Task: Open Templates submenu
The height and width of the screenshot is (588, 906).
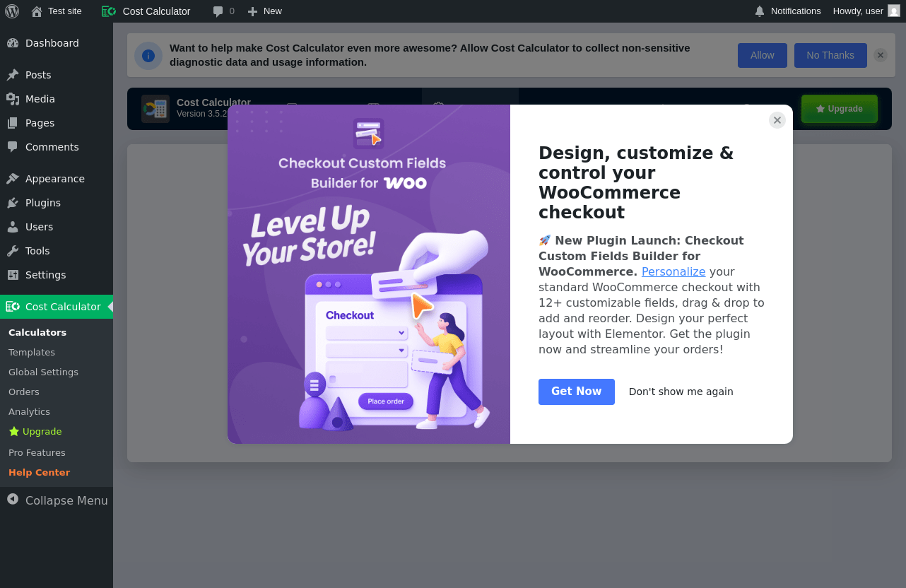Action: (x=32, y=352)
